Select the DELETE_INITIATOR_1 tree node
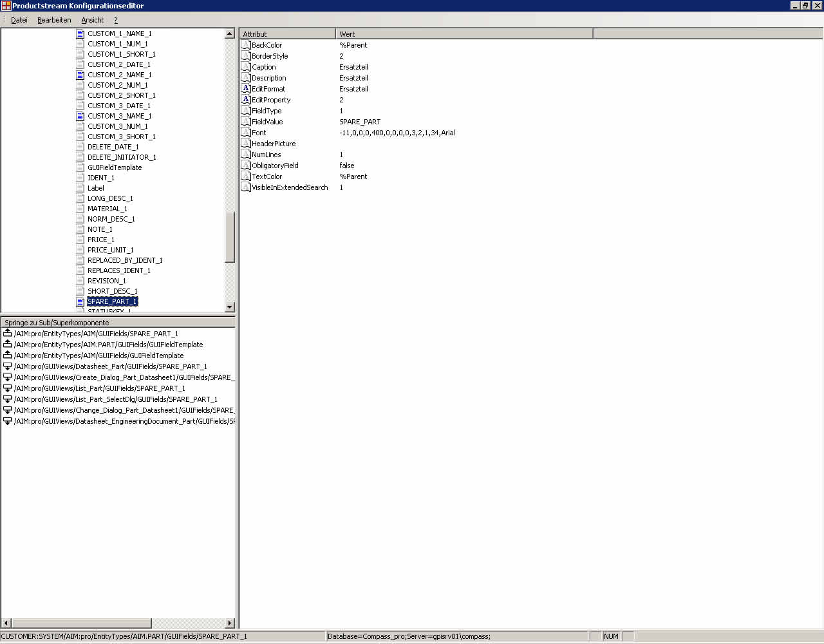824x644 pixels. [122, 157]
